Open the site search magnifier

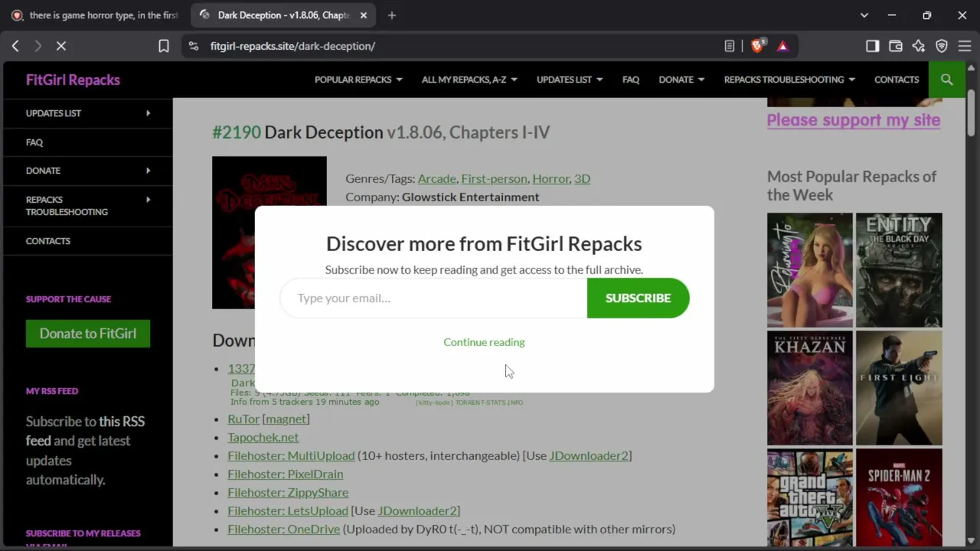pyautogui.click(x=947, y=80)
